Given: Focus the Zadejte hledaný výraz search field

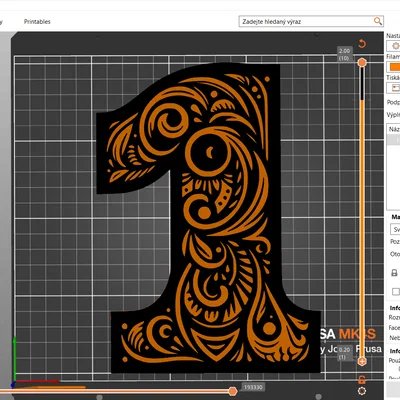Looking at the screenshot, I should 306,21.
